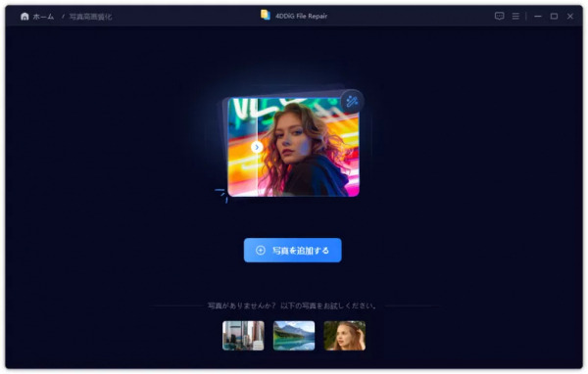Viewport: 588px width, 374px height.
Task: Click the before/after slider arrow handle
Action: [257, 147]
